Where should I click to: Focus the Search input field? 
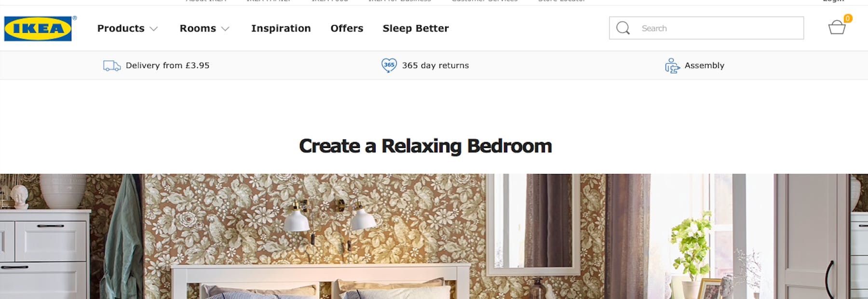click(706, 28)
